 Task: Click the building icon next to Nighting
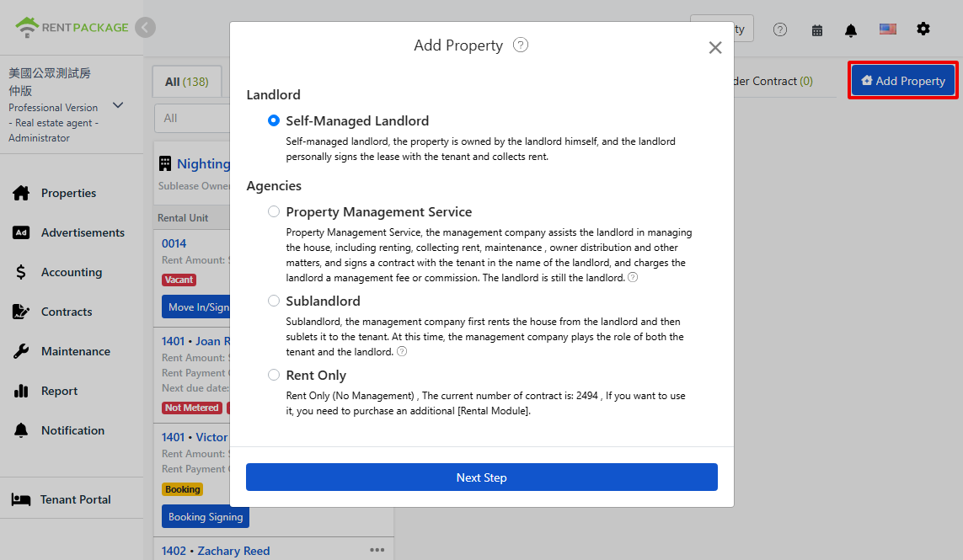pos(164,163)
